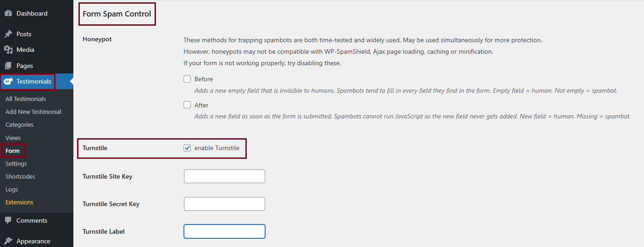Click the Turnstile Site Key field

pos(224,176)
